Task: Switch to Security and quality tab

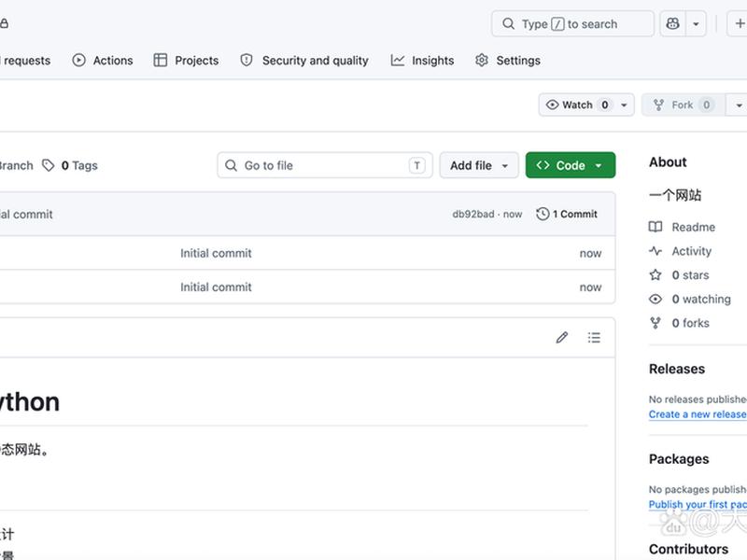Action: (304, 61)
